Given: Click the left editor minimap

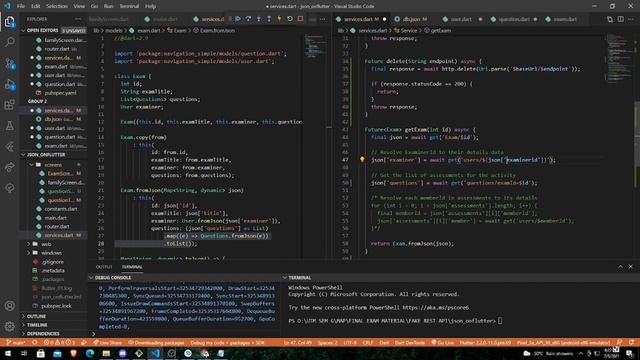Looking at the screenshot, I should 316,47.
